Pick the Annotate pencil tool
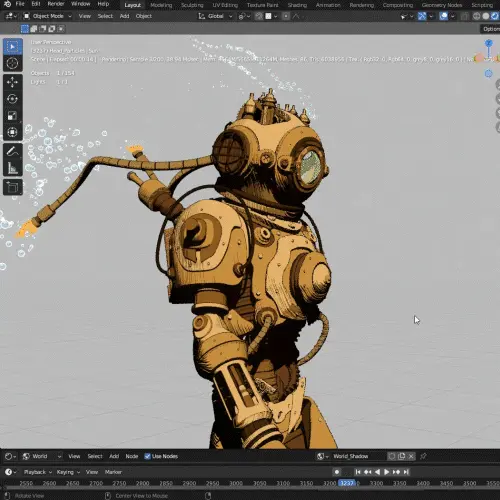Viewport: 500px width, 500px height. tap(13, 152)
